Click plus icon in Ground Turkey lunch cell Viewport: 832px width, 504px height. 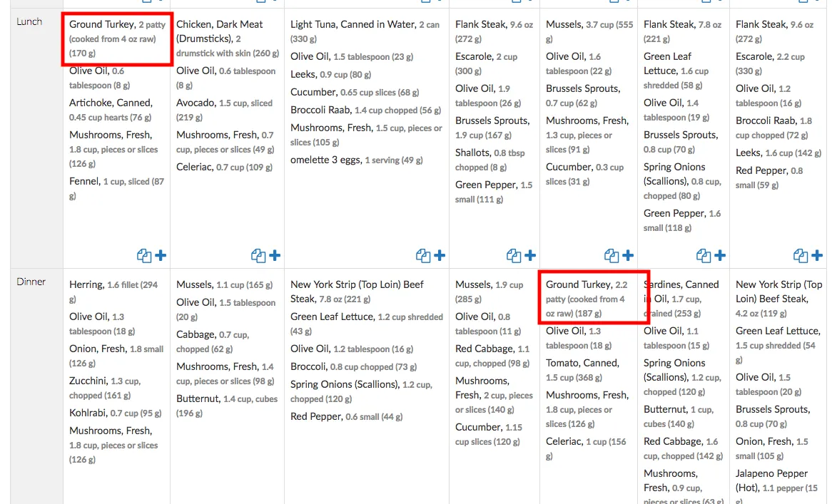point(161,256)
